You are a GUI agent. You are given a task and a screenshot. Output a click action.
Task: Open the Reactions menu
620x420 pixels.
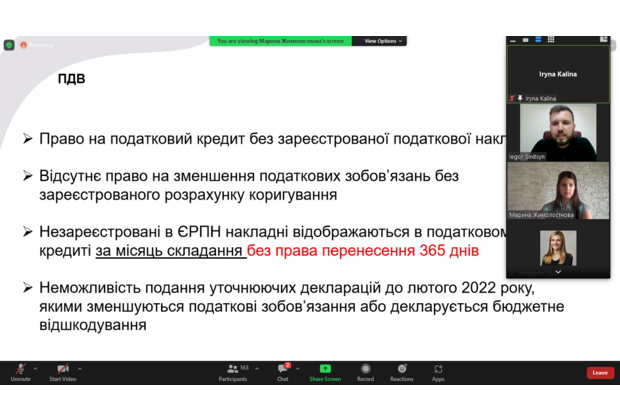[402, 370]
